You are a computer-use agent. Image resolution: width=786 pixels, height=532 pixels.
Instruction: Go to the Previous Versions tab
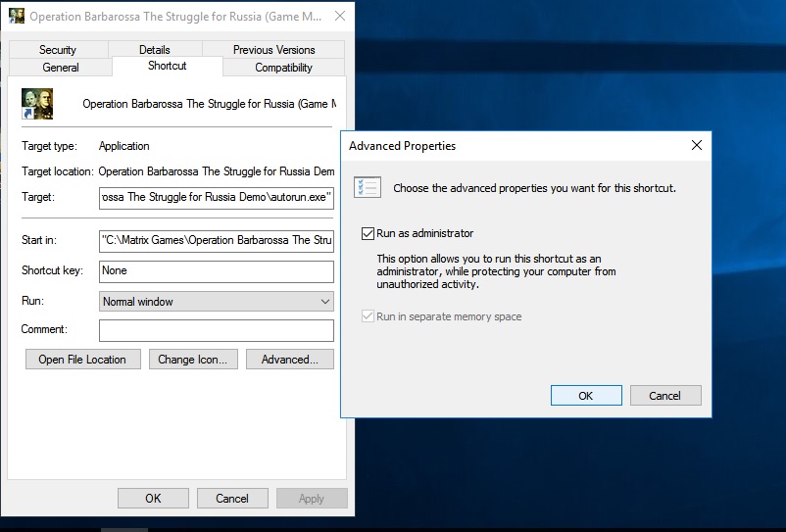click(273, 50)
